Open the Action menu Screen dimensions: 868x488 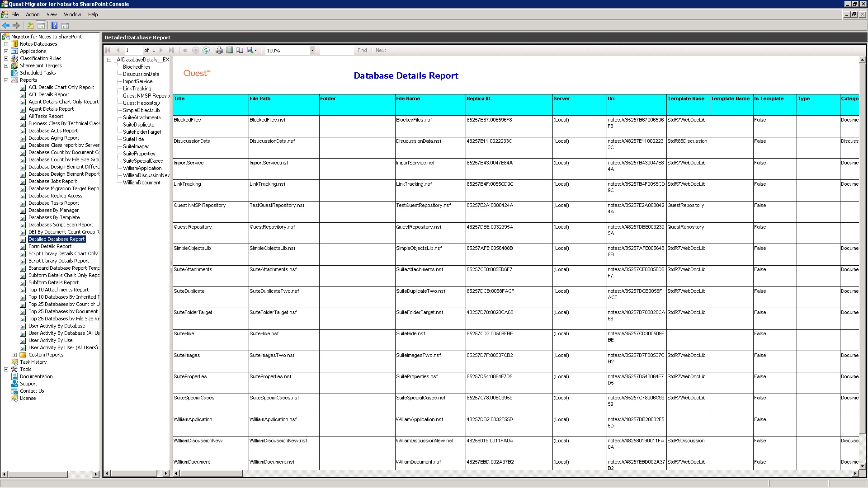[x=33, y=14]
